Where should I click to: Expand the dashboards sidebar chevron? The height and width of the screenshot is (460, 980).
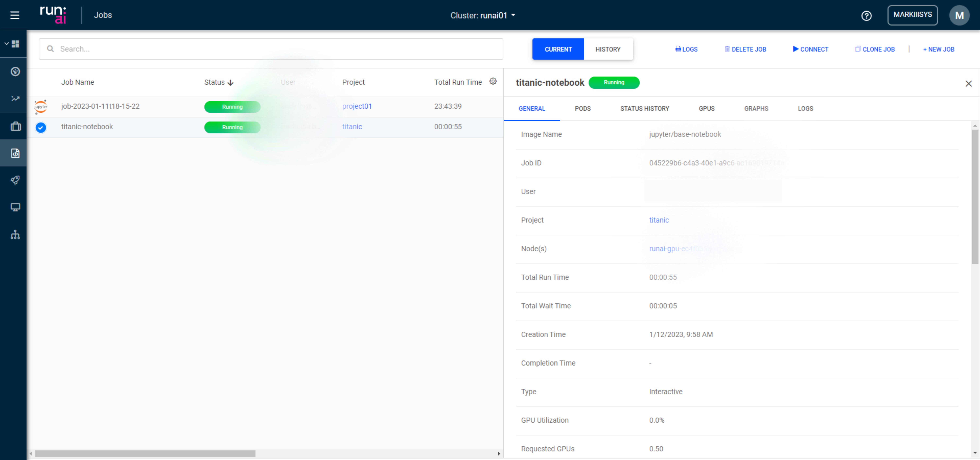click(x=7, y=44)
